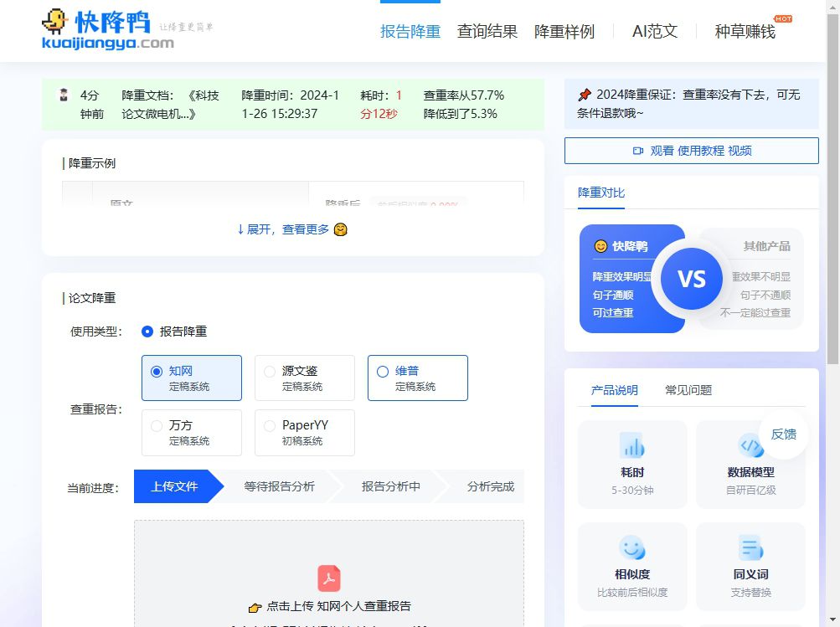Click the 报告分析中 progress step
The width and height of the screenshot is (840, 627).
(x=390, y=486)
